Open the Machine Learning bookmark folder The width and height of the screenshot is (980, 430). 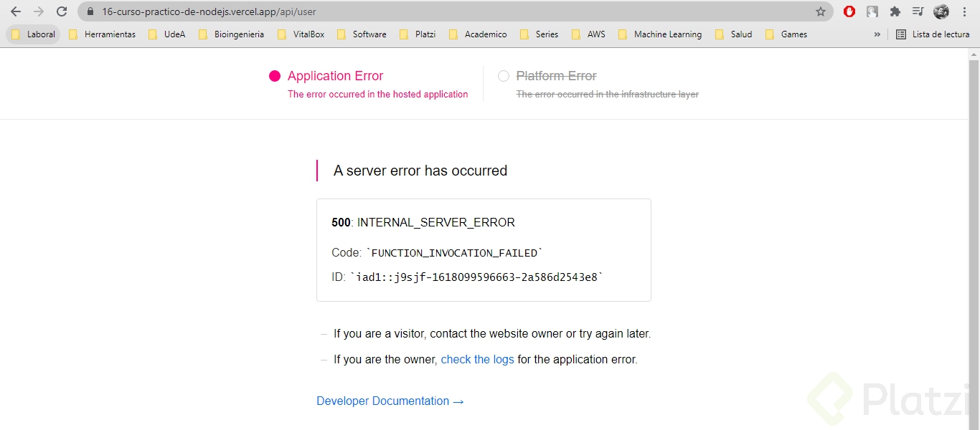[x=660, y=34]
